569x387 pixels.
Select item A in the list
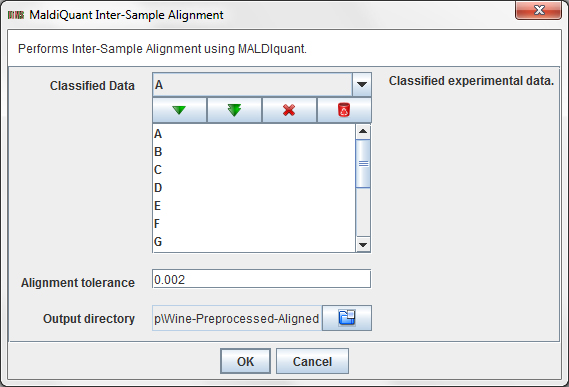tap(254, 134)
